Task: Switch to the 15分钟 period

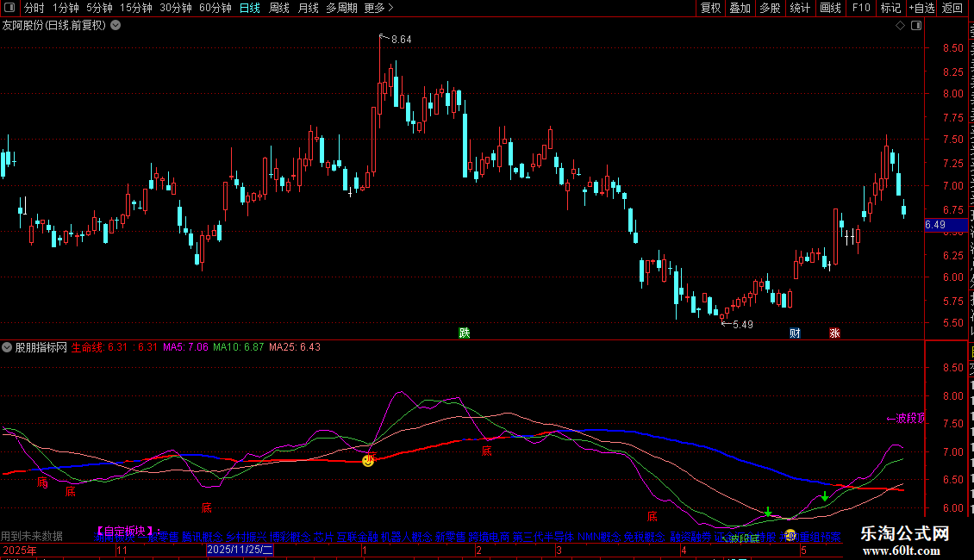Action: (x=136, y=8)
